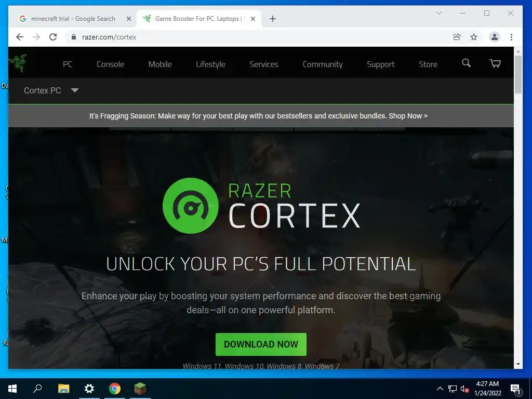Open Settings gear in the taskbar
The height and width of the screenshot is (399, 532).
pyautogui.click(x=89, y=389)
